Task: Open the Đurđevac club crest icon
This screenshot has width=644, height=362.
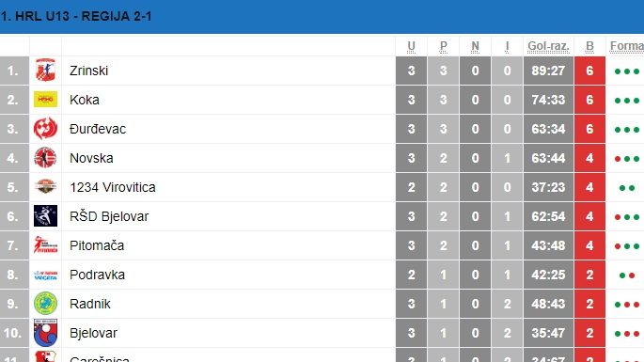Action: tap(45, 129)
